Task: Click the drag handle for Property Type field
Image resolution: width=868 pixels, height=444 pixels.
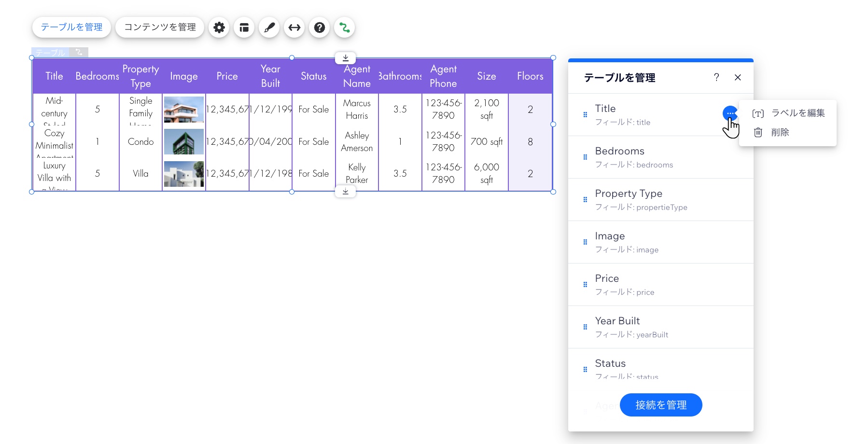Action: 585,200
